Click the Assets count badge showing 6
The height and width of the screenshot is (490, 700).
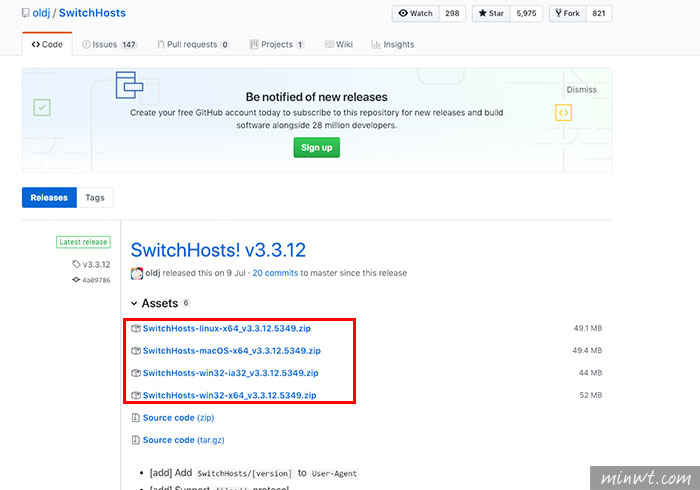coord(186,303)
